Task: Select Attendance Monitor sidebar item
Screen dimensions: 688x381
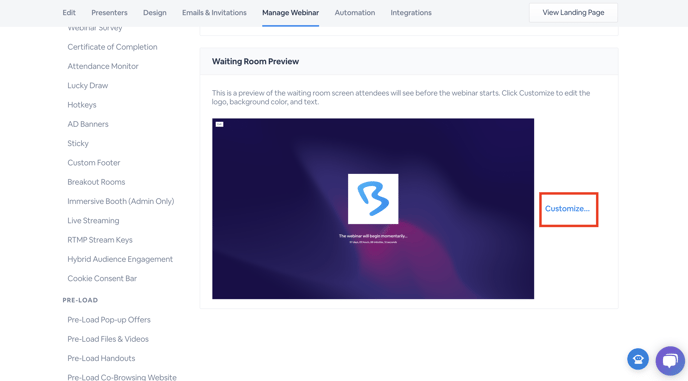Action: [x=103, y=66]
